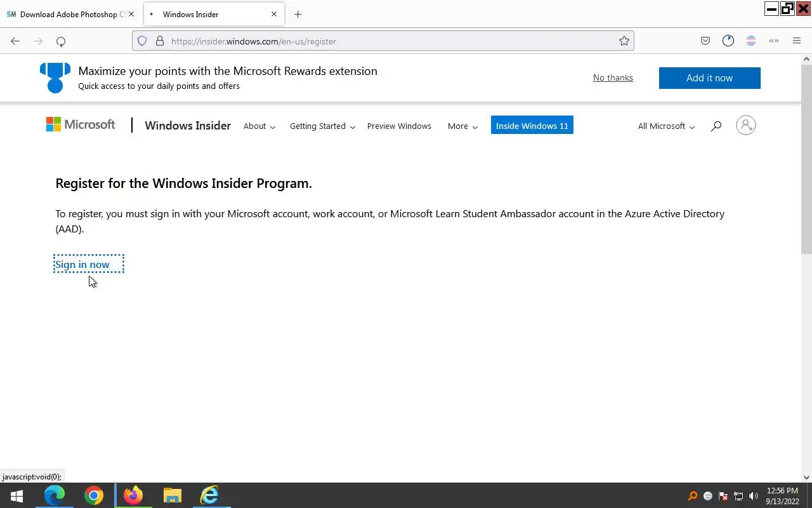812x508 pixels.
Task: Expand the About dropdown menu
Action: pos(259,126)
